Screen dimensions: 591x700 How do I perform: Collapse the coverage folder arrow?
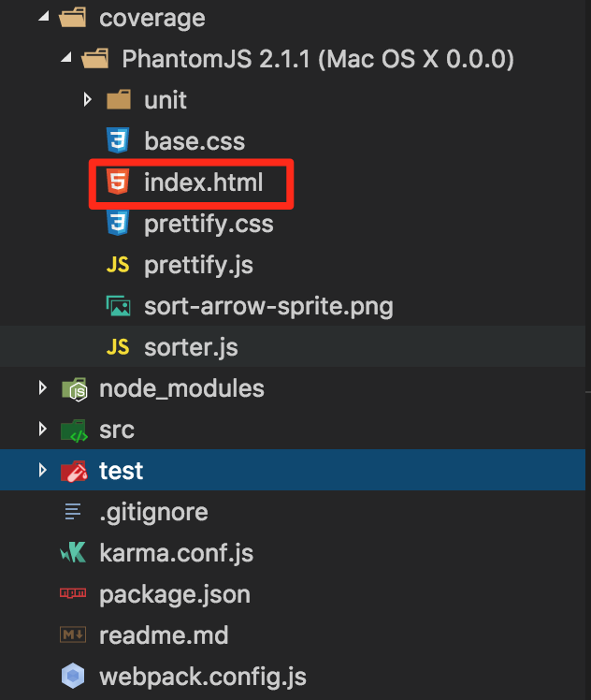coord(44,17)
